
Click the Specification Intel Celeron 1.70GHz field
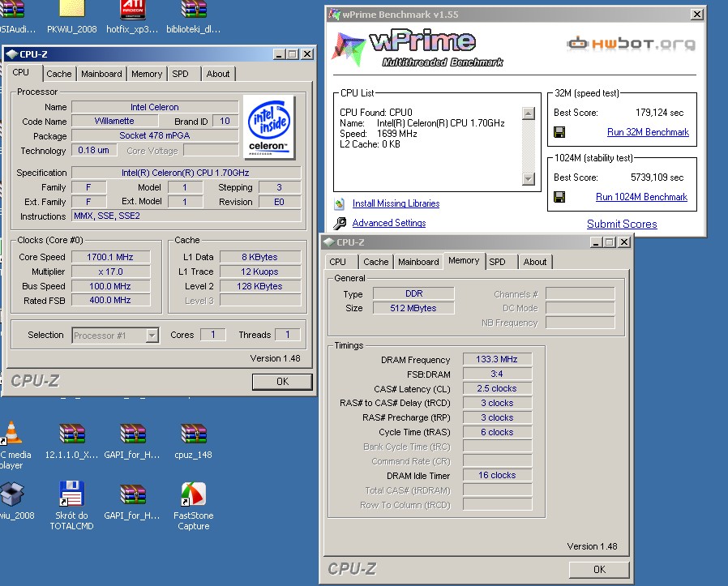pos(186,173)
